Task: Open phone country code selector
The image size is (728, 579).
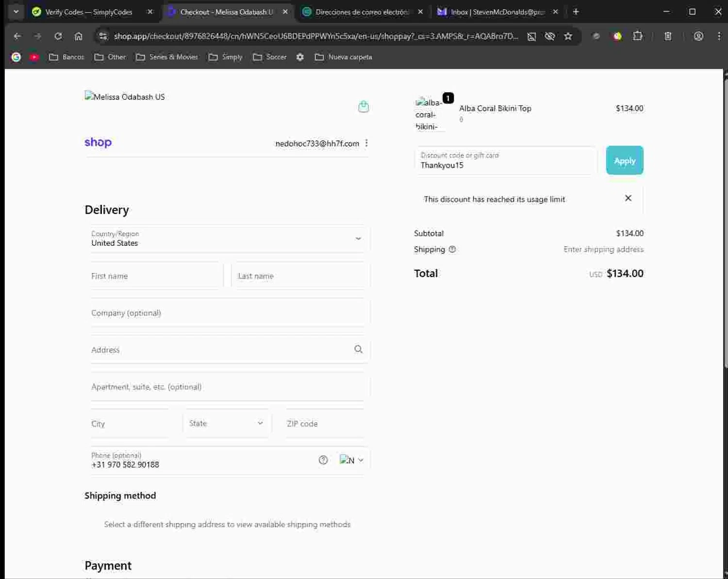Action: (x=352, y=460)
